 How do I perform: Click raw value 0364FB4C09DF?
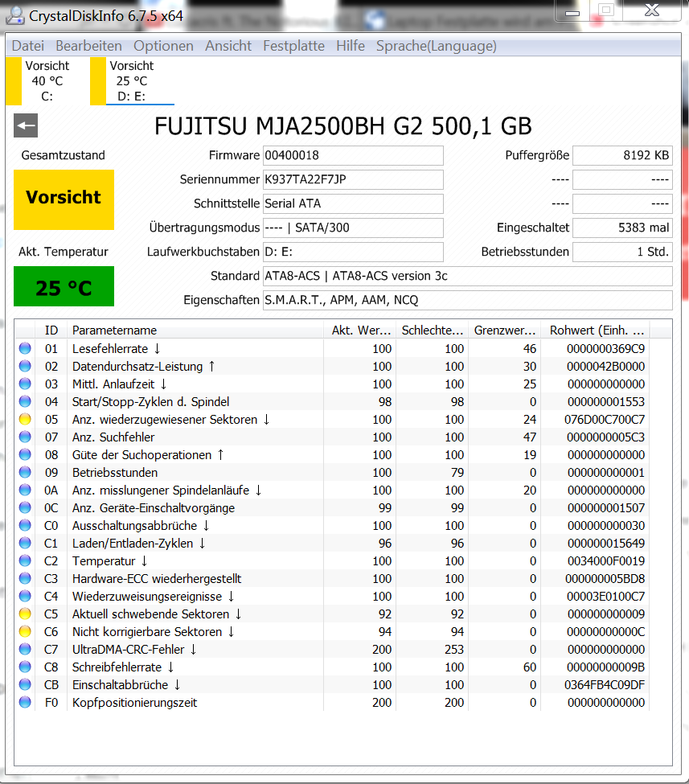[x=605, y=684]
